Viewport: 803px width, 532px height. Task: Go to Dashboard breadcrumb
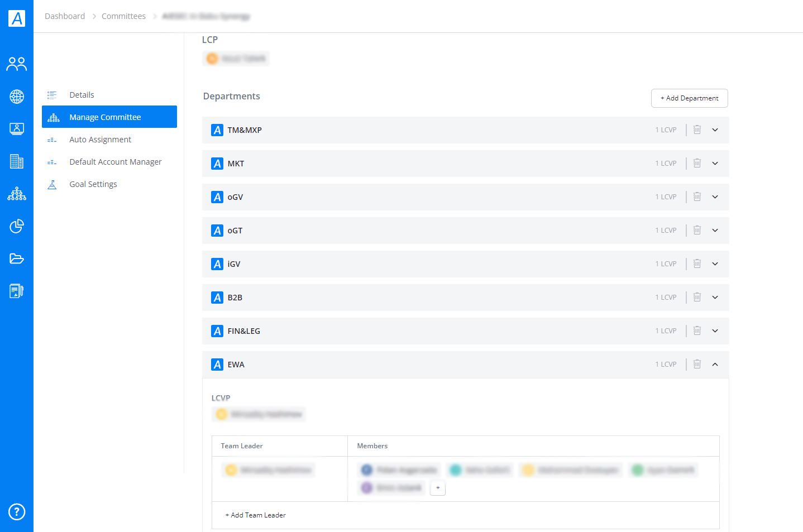click(65, 16)
